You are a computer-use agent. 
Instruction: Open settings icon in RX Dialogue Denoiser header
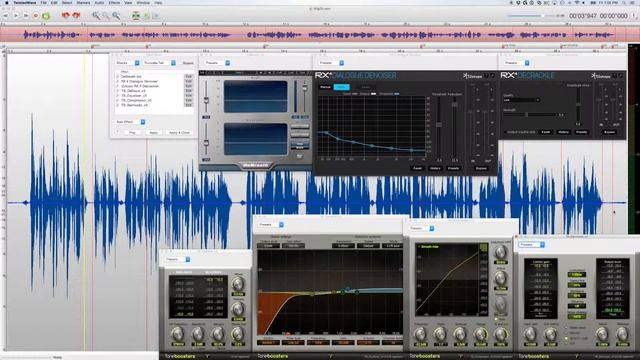coord(493,76)
